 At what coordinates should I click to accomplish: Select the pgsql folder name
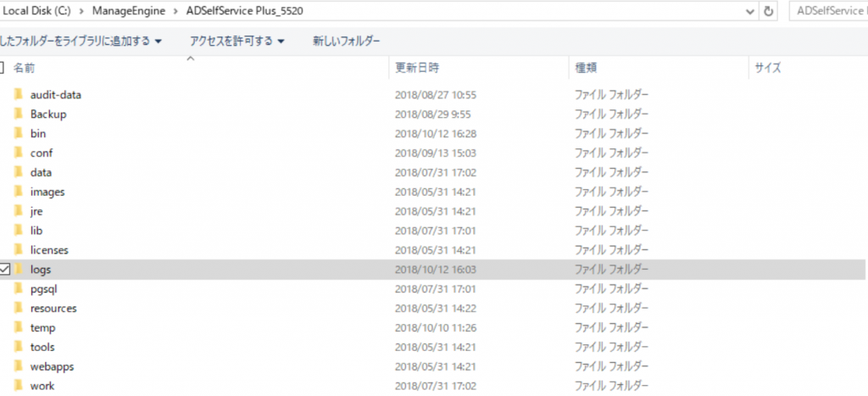(x=44, y=288)
